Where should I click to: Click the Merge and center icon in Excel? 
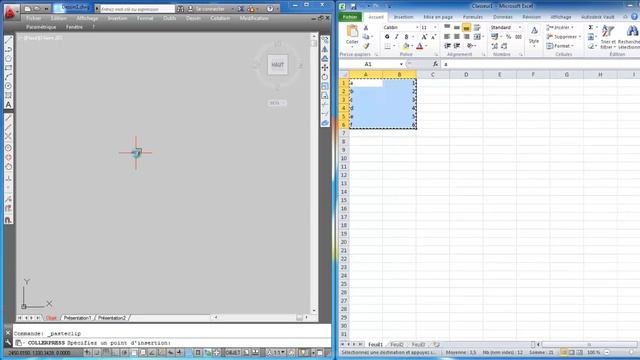(477, 37)
